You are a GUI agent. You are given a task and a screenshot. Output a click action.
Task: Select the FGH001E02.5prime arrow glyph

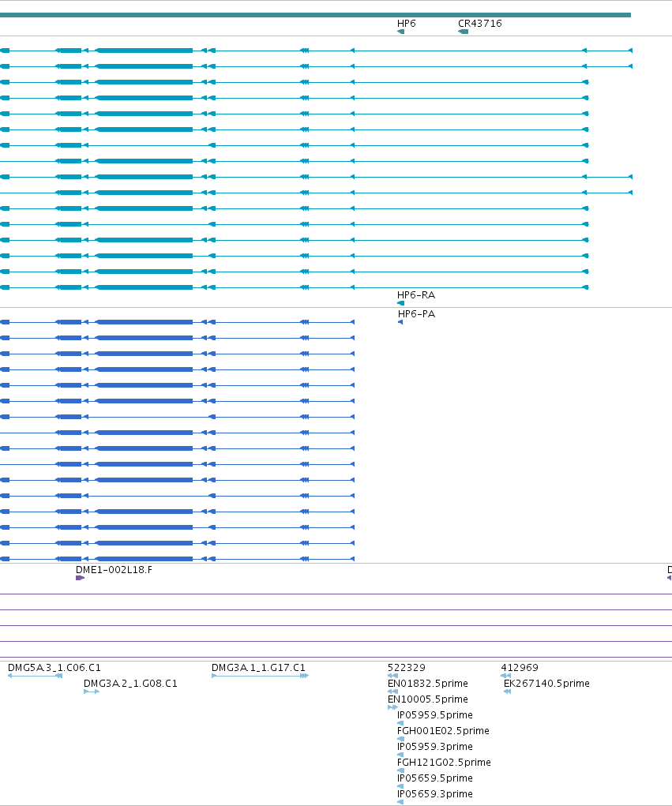(400, 739)
